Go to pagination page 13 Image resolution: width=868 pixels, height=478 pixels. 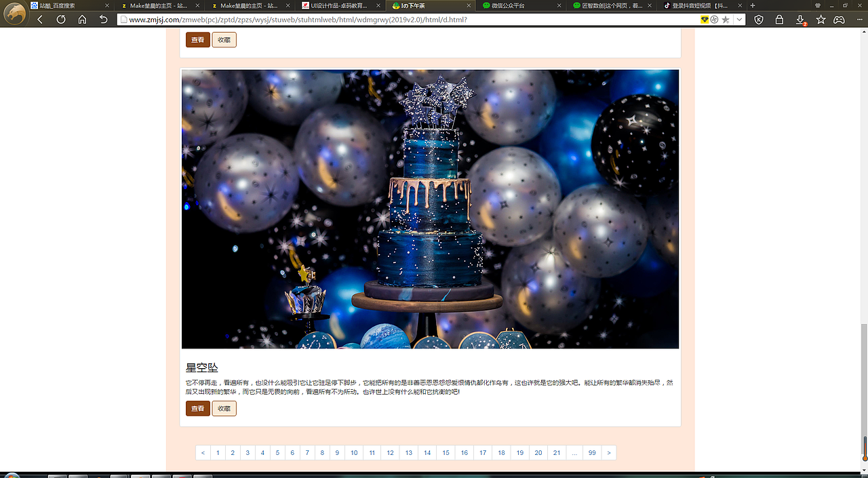[x=409, y=453]
